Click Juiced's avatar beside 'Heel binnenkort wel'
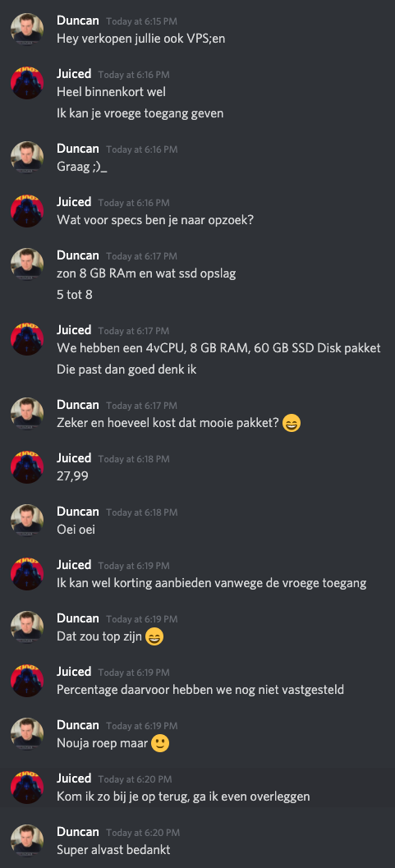 pos(27,83)
